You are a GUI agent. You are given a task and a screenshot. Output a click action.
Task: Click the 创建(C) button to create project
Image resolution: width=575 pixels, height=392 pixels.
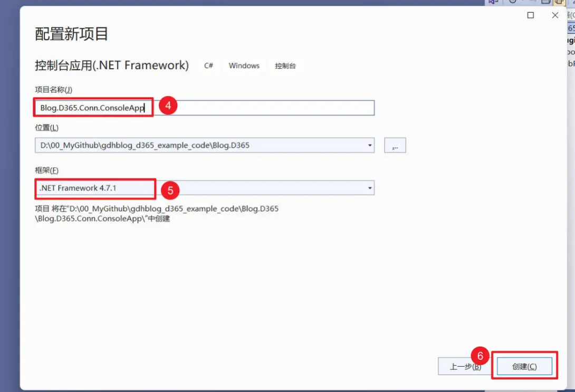524,367
